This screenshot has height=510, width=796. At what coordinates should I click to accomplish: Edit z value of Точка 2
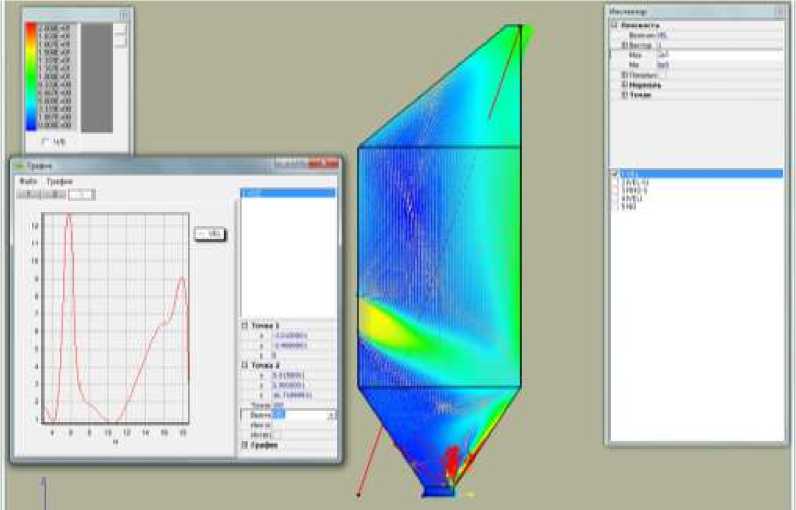point(304,395)
